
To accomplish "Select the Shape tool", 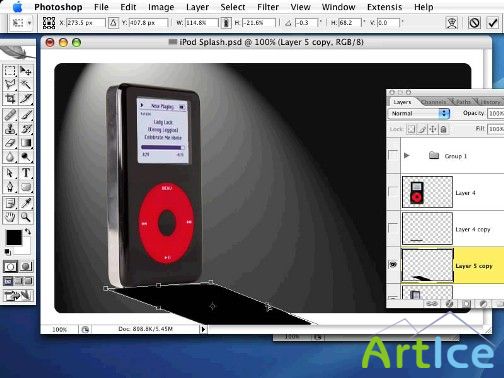I will coord(26,186).
